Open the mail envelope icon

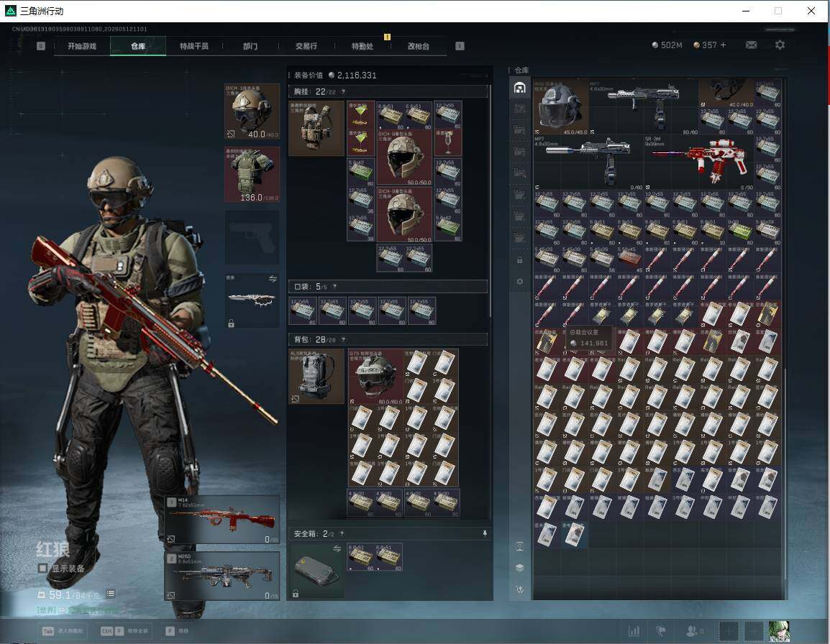click(x=751, y=45)
